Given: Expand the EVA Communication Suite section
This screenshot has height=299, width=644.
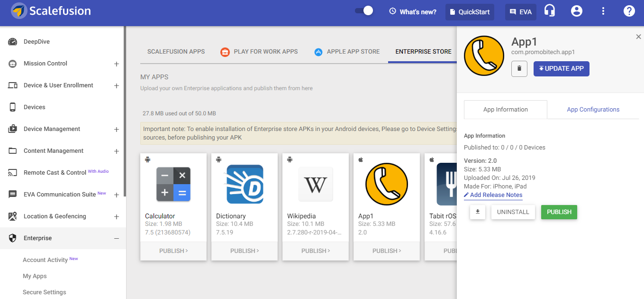Looking at the screenshot, I should 117,195.
